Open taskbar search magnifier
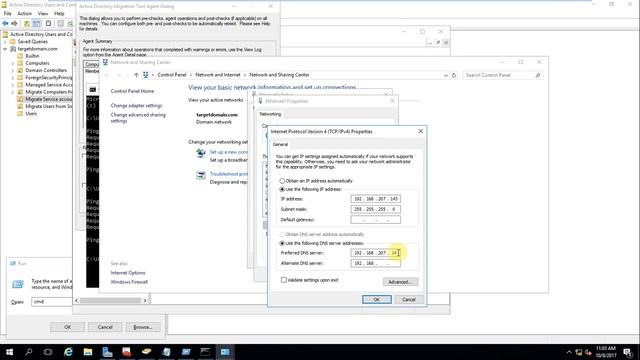This screenshot has width=640, height=360. tap(29, 352)
